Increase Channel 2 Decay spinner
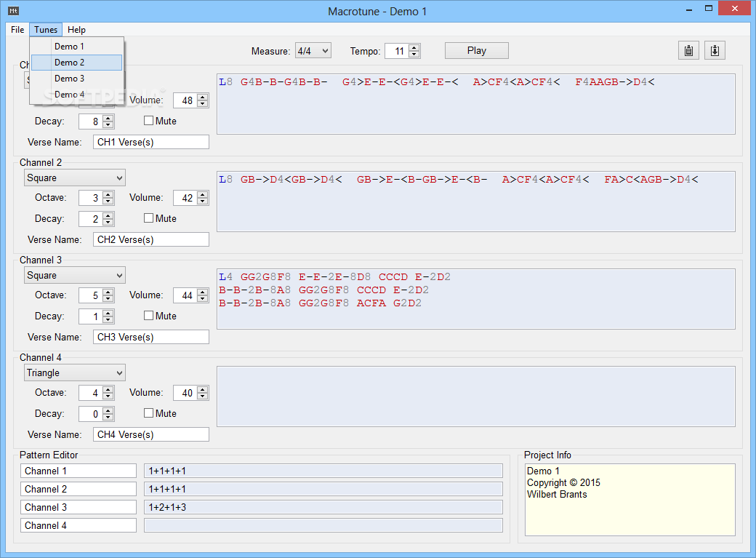Image resolution: width=756 pixels, height=558 pixels. (x=108, y=216)
